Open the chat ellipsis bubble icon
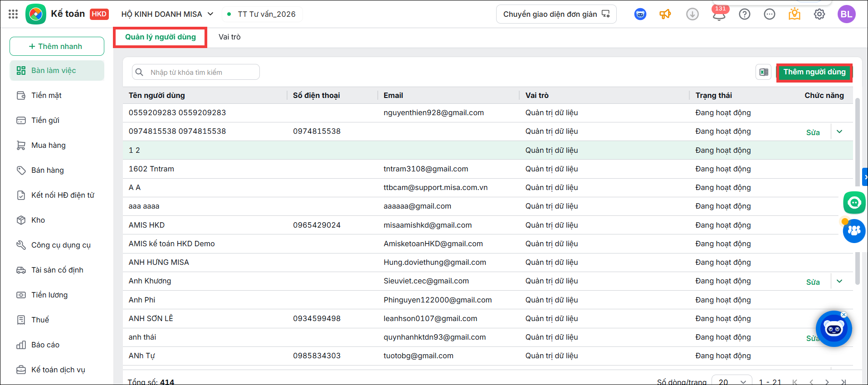This screenshot has height=385, width=868. tap(770, 14)
